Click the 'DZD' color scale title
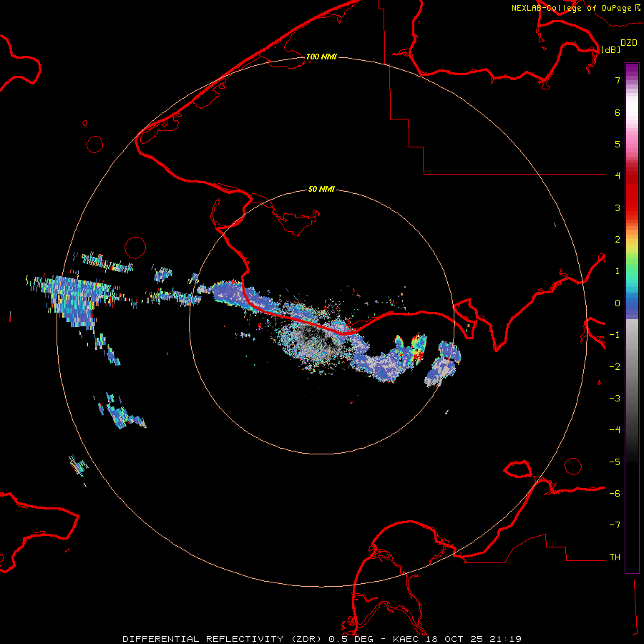Screen dimensions: 644x644 tap(628, 43)
